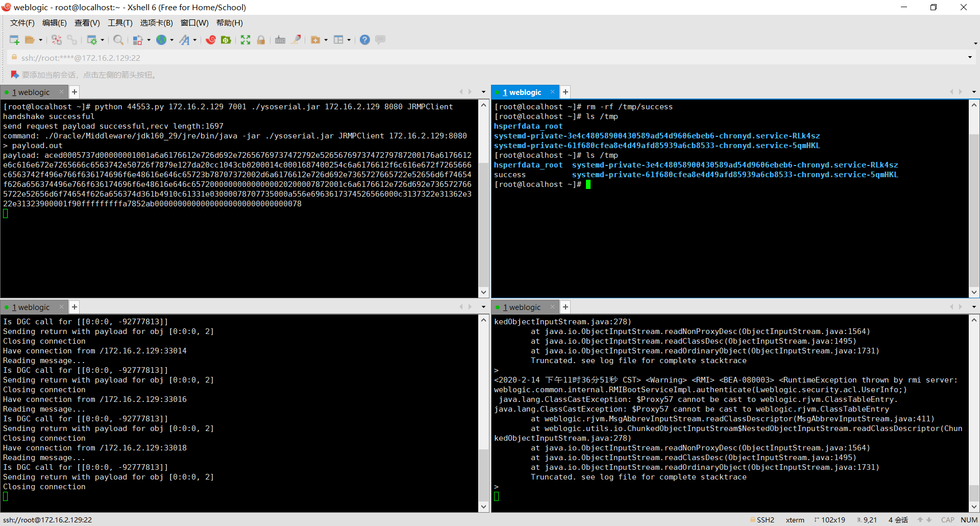Close the top-left weblogic tab
Image resolution: width=980 pixels, height=526 pixels.
pos(61,92)
